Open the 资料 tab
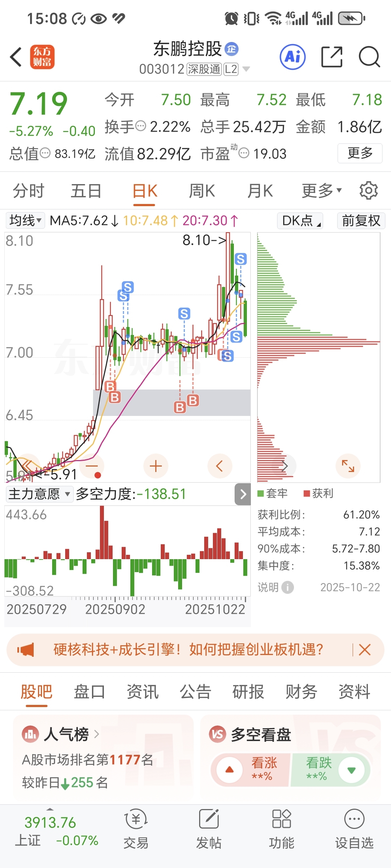The image size is (391, 868). point(354,692)
